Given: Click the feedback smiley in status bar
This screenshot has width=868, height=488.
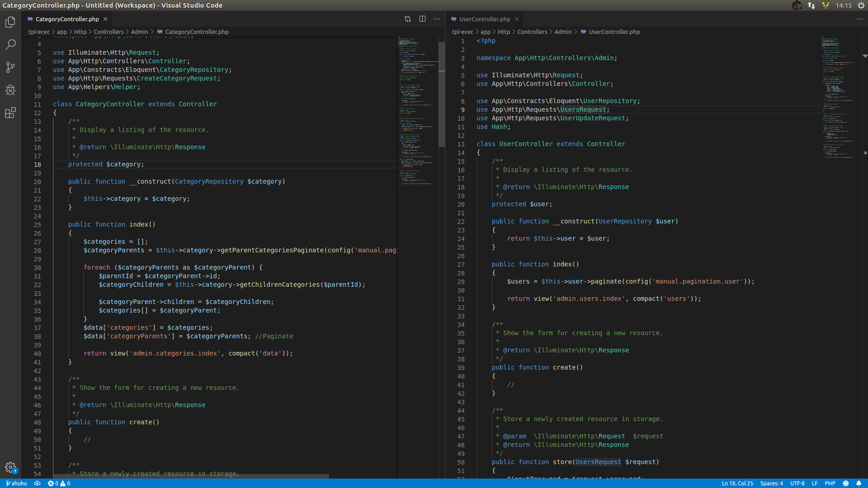Looking at the screenshot, I should coord(845,483).
